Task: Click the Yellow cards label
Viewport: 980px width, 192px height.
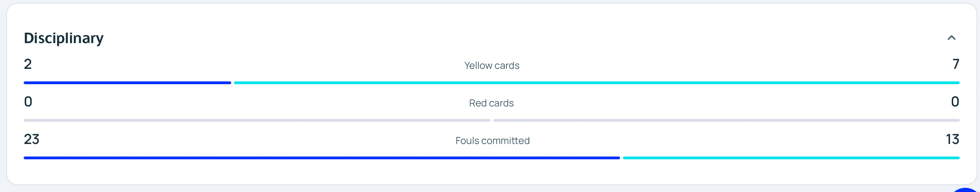Action: click(x=491, y=66)
